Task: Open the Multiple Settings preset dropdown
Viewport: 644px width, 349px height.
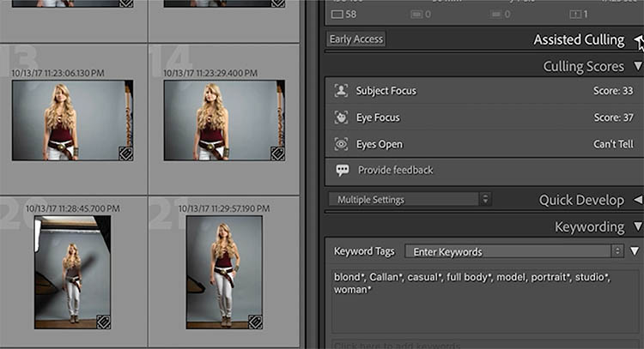Action: pos(410,200)
